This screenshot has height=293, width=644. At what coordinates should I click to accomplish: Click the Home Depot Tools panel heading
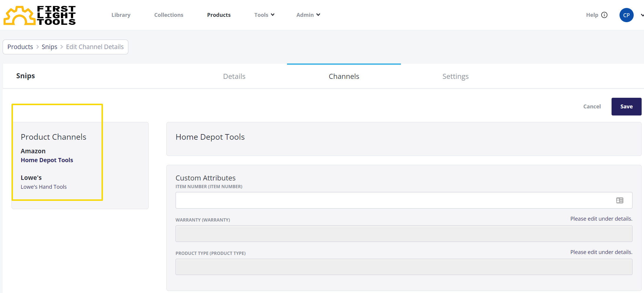click(x=210, y=137)
